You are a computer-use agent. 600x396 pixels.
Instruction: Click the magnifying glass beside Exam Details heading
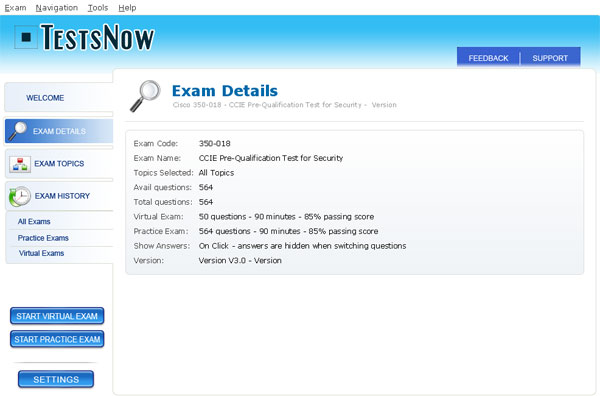click(145, 96)
